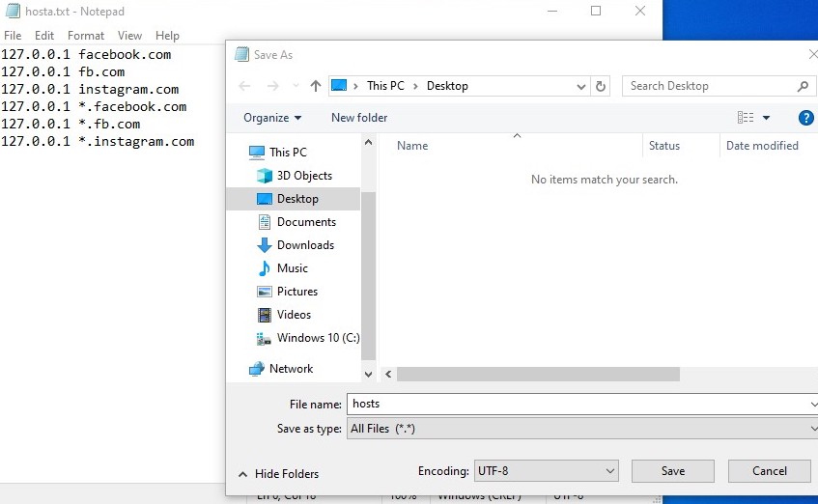
Task: Click the line '127.0.0.1 facebook.com' in Notepad
Action: [86, 54]
